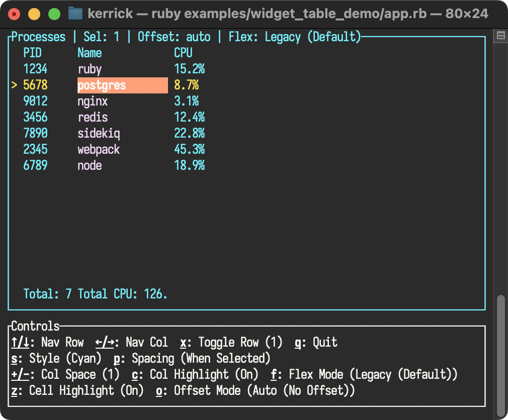Click 'f: Flex Mode (Legacy (Default))' hint
508x420 pixels.
tap(365, 375)
